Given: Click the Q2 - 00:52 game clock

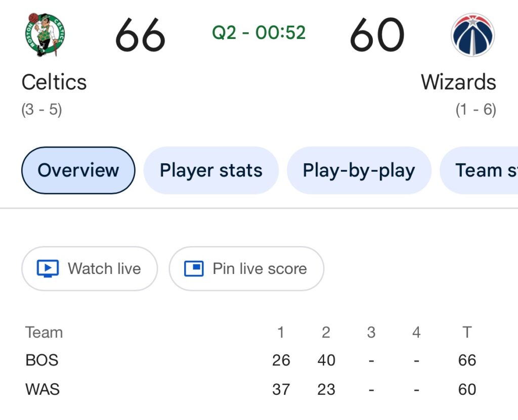Looking at the screenshot, I should tap(259, 33).
